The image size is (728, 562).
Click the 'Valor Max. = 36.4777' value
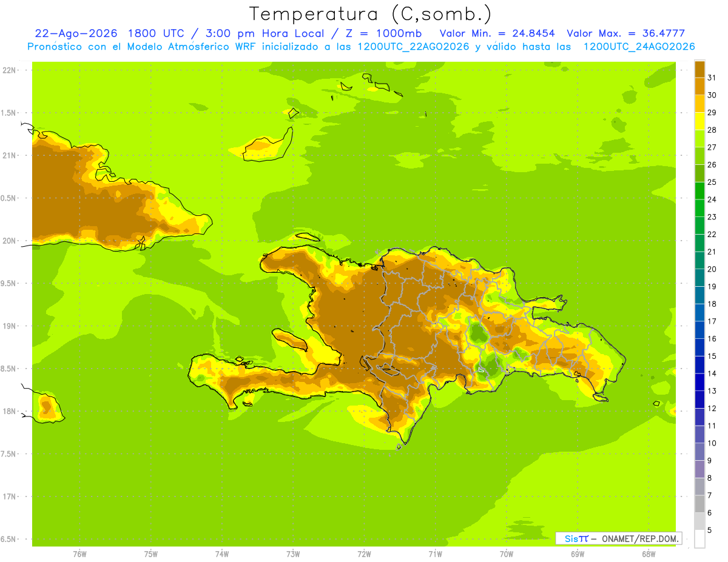(626, 33)
